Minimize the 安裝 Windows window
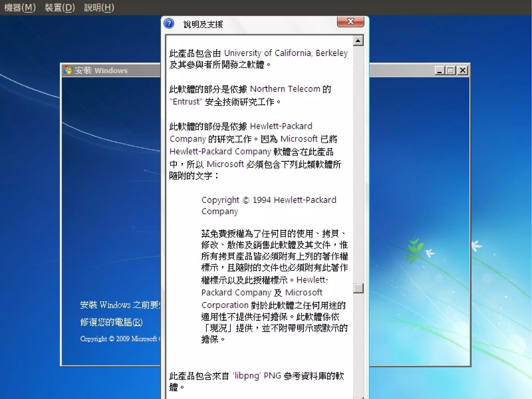The height and width of the screenshot is (399, 532). click(439, 70)
